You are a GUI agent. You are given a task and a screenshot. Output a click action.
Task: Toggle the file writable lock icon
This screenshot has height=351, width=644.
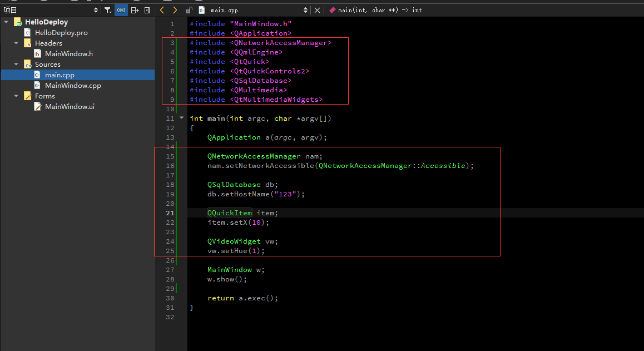189,10
